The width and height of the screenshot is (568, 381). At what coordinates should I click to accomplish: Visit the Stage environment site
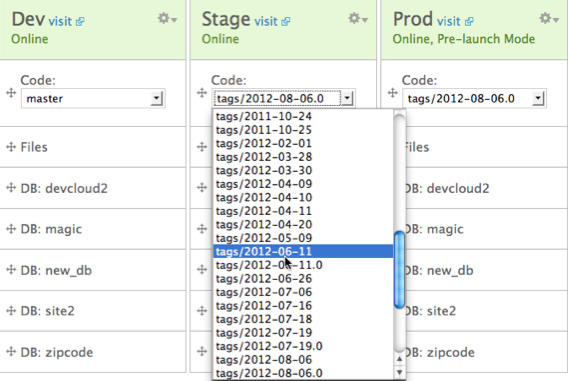266,21
